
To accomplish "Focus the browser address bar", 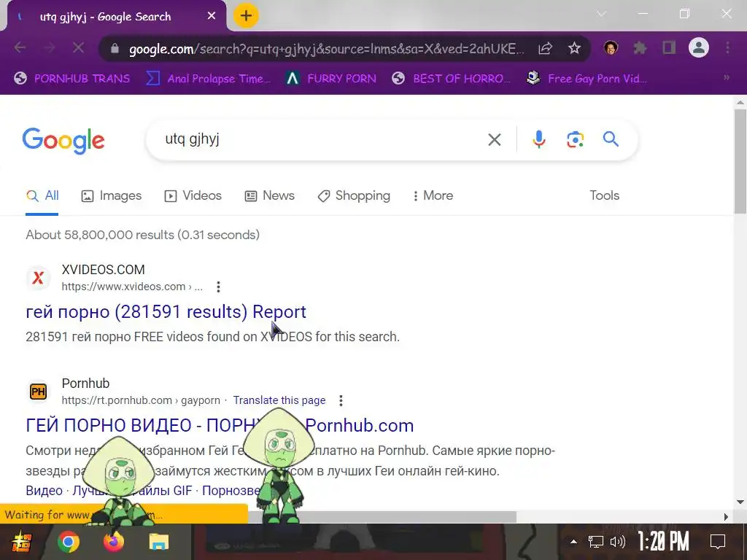I will click(x=326, y=49).
